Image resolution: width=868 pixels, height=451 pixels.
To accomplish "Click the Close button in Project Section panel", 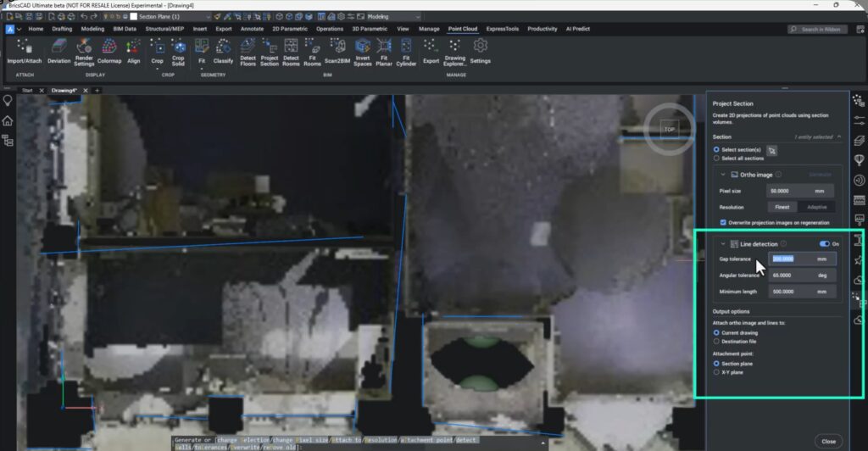I will point(829,441).
